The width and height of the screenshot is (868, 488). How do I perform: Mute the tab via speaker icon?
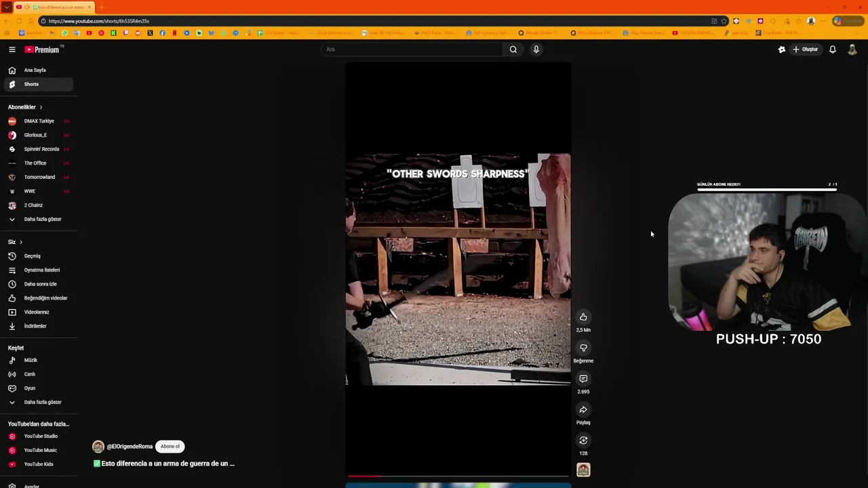pos(26,7)
